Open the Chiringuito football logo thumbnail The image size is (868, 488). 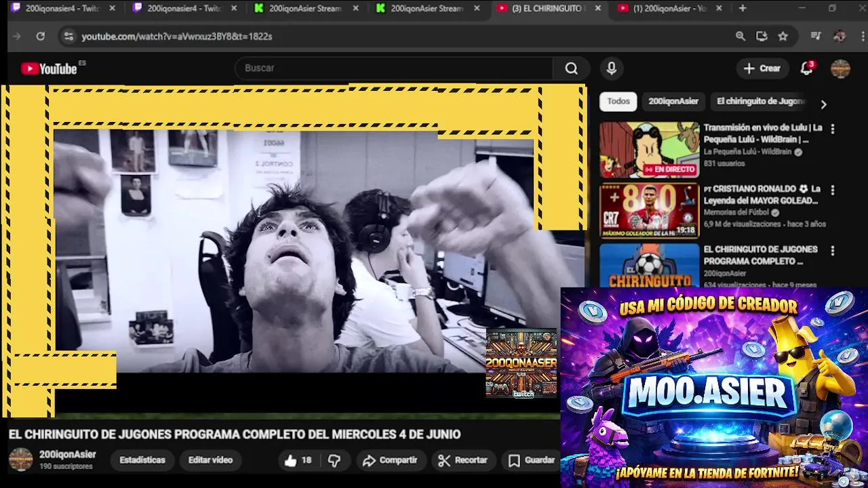[x=649, y=265]
